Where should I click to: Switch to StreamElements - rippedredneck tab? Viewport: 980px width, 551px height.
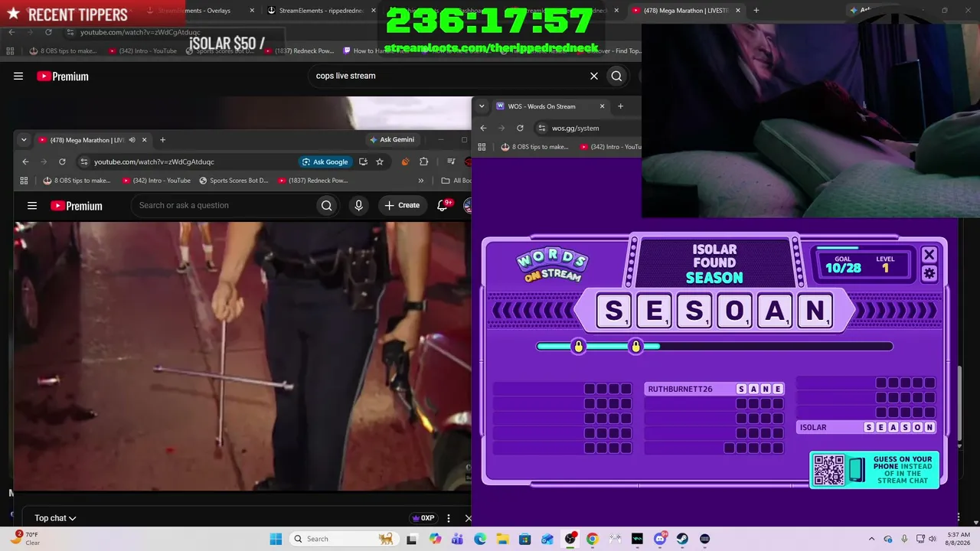pyautogui.click(x=320, y=11)
